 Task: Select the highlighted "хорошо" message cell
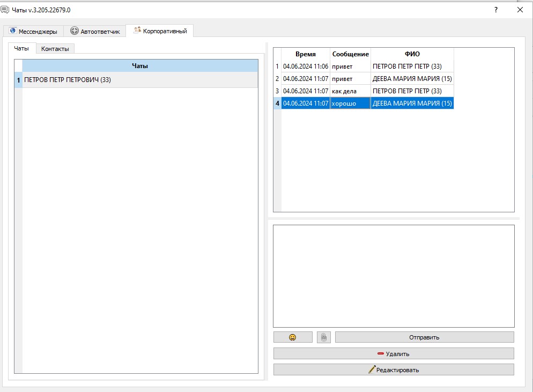point(350,103)
